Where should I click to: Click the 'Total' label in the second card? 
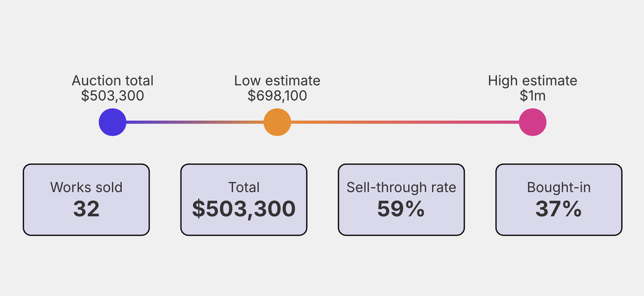coord(244,187)
